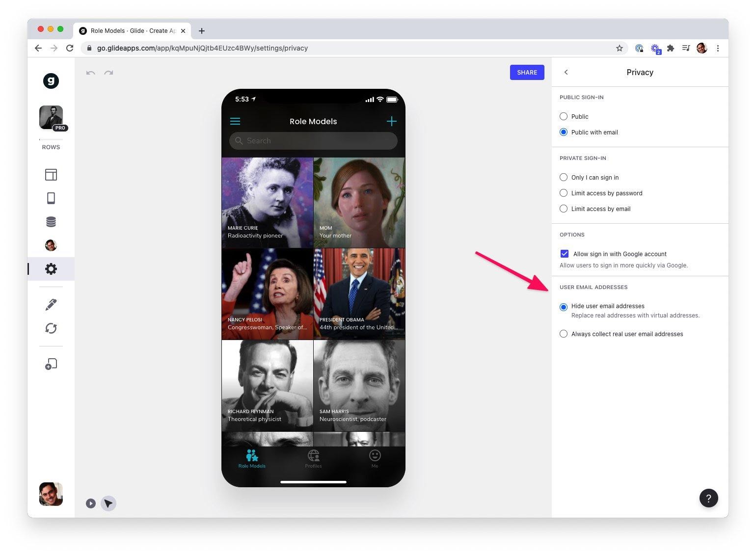Open the Settings gear in sidebar
This screenshot has height=554, width=756.
pyautogui.click(x=51, y=269)
